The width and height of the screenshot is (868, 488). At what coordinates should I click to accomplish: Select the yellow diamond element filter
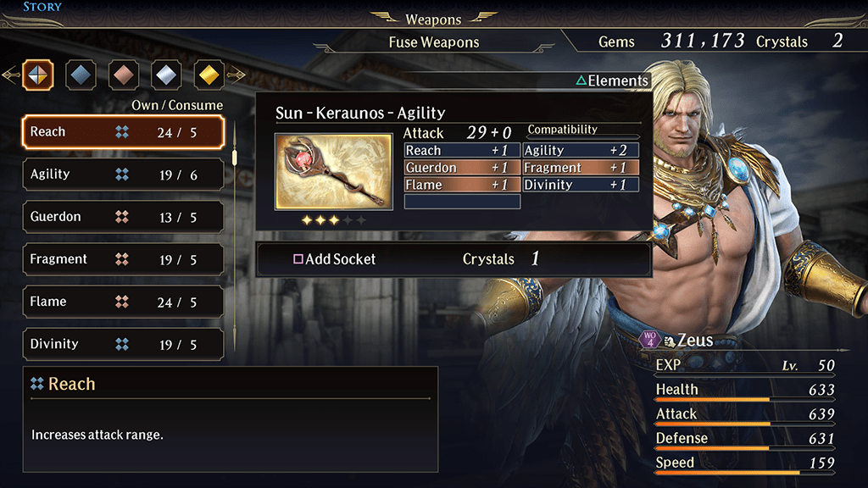pos(209,75)
